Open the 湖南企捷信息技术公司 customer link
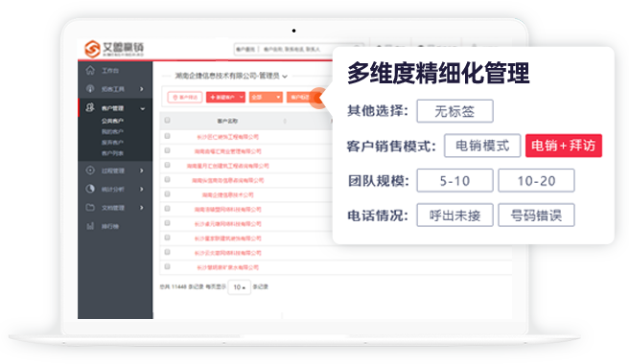 (227, 194)
